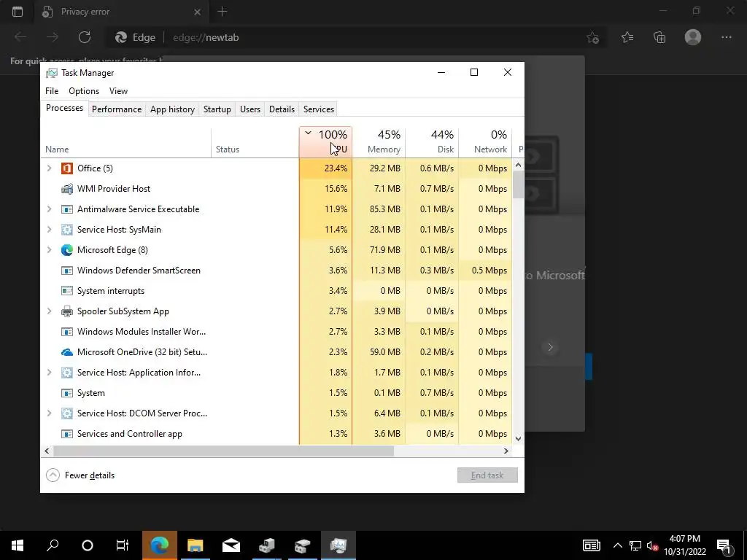Click Windows Defender SmartScreen icon
This screenshot has height=560, width=747.
click(66, 271)
